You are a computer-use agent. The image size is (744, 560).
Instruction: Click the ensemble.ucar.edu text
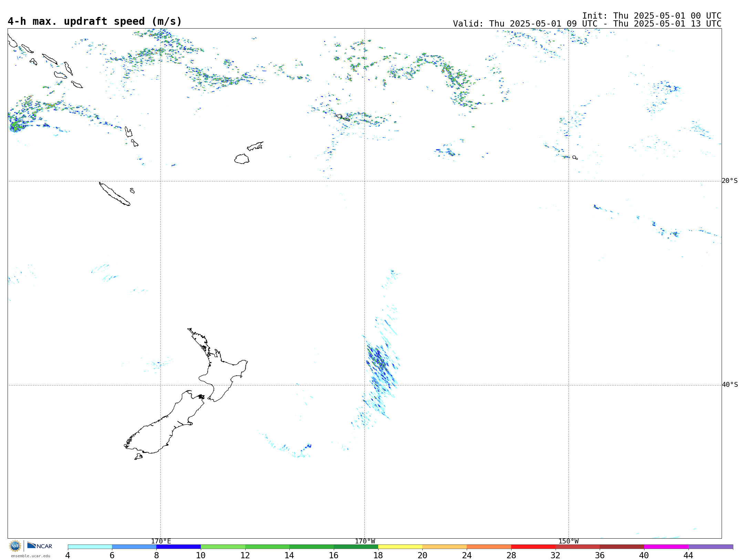(x=30, y=556)
